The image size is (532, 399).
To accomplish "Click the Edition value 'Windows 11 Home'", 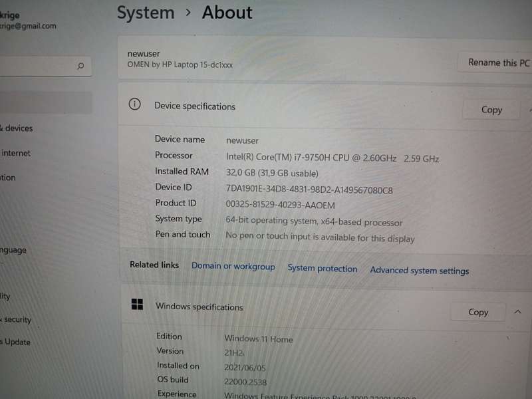I will coord(259,338).
